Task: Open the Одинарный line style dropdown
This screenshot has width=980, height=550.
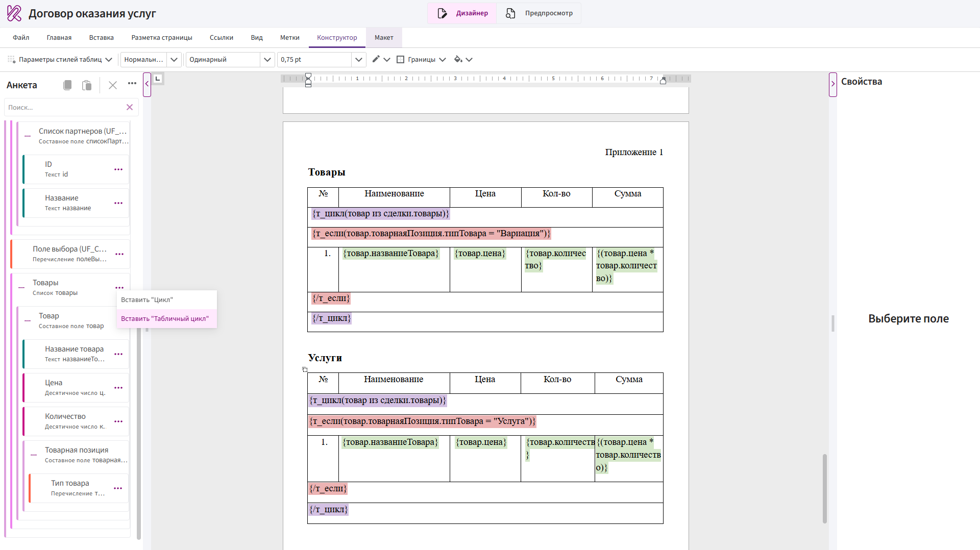Action: 267,60
